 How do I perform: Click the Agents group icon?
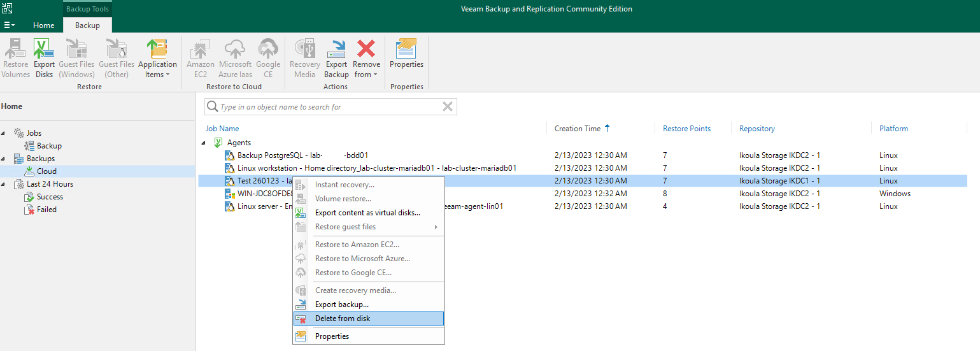click(x=218, y=143)
